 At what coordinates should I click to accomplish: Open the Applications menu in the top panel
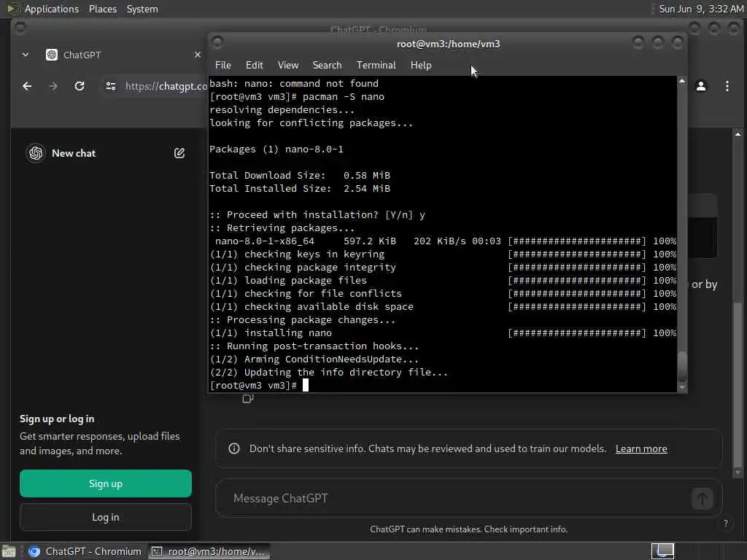[52, 9]
